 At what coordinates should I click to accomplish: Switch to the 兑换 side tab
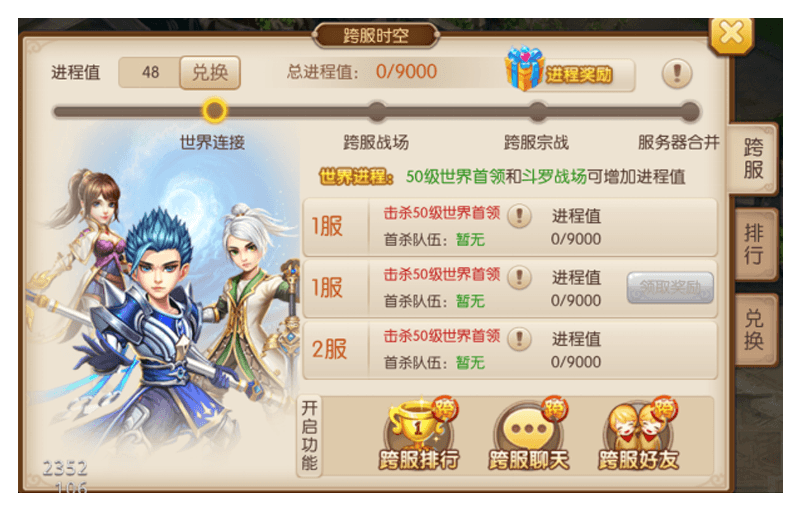(755, 330)
